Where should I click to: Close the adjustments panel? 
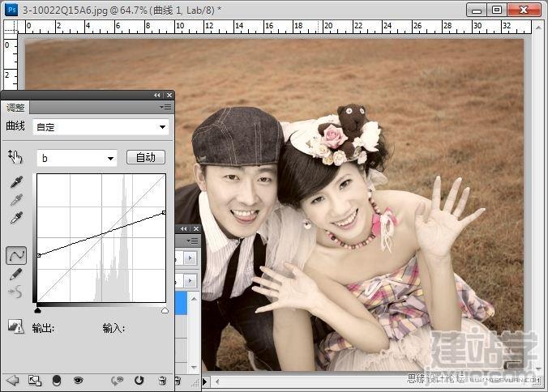pos(169,95)
